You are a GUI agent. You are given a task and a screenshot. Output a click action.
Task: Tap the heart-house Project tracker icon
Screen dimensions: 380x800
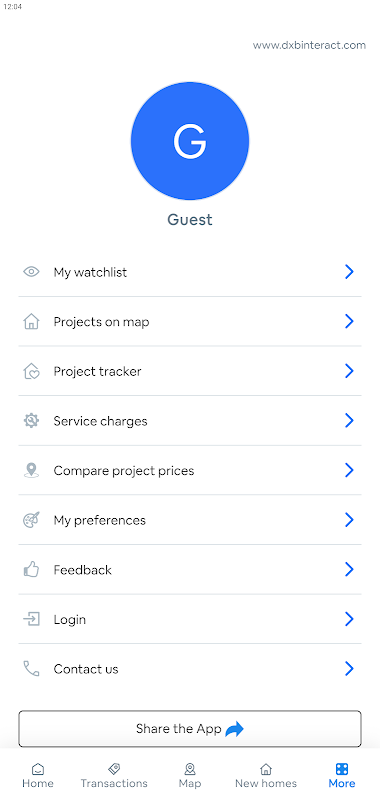tap(31, 371)
